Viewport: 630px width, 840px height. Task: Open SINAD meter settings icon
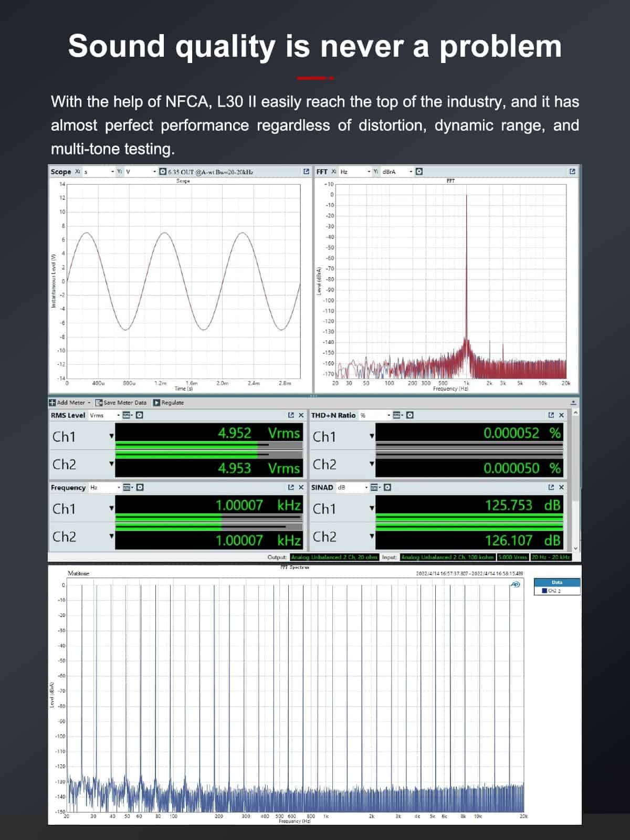click(x=387, y=488)
